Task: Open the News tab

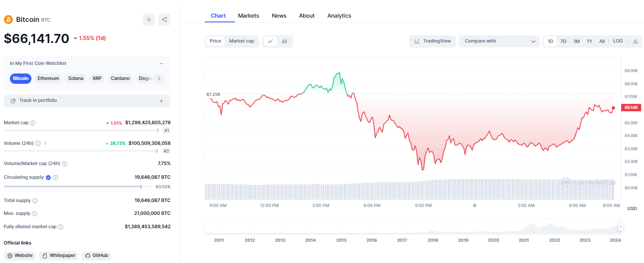Action: pos(279,16)
